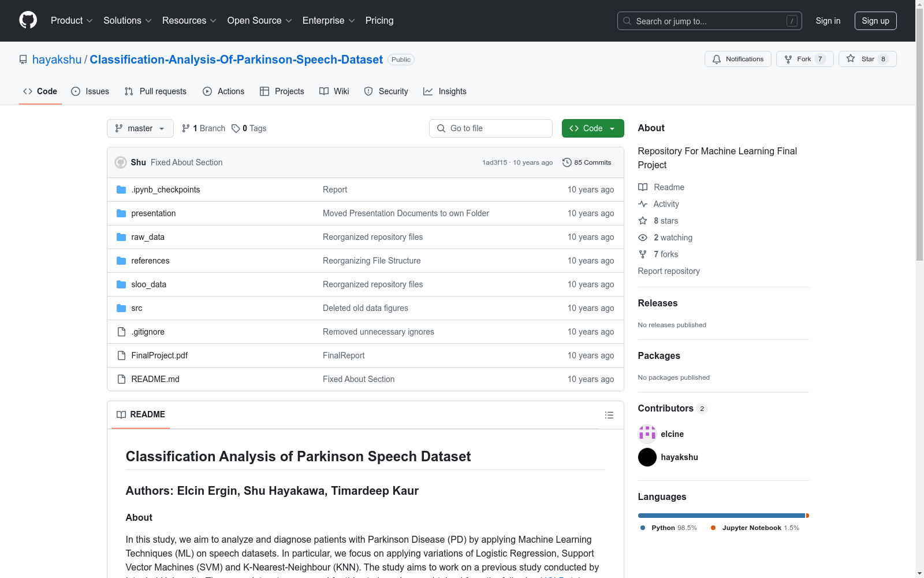Viewport: 924px width, 578px height.
Task: Click the src folder icon
Action: (x=121, y=308)
